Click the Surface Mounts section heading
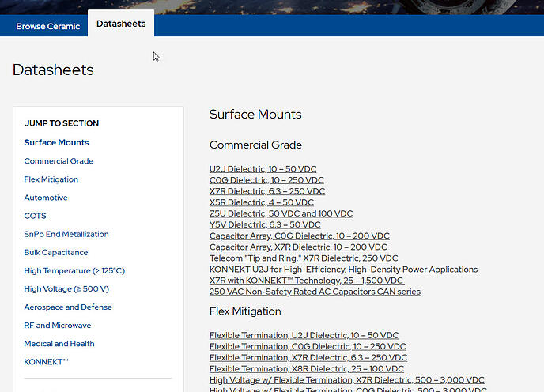 tap(255, 115)
